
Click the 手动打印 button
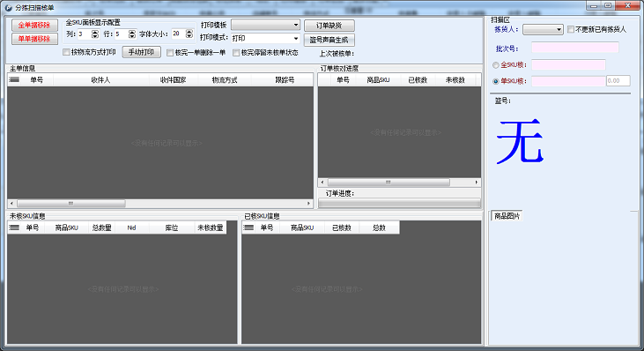point(141,52)
